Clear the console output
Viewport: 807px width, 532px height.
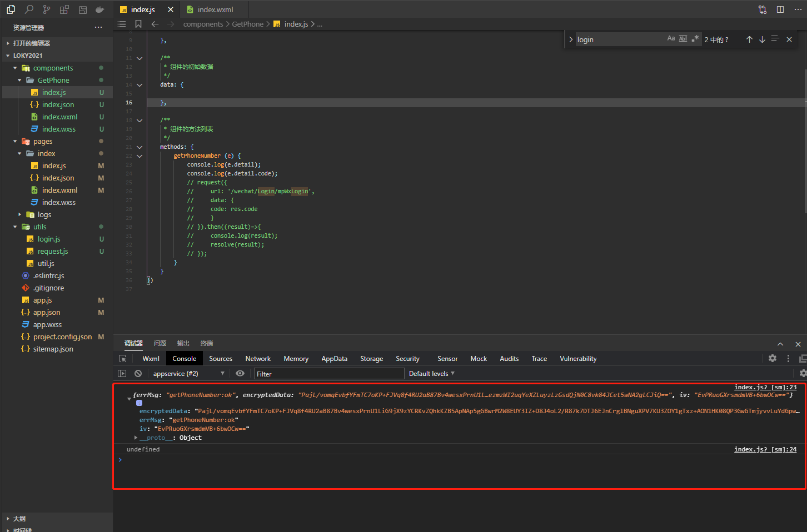pyautogui.click(x=138, y=374)
